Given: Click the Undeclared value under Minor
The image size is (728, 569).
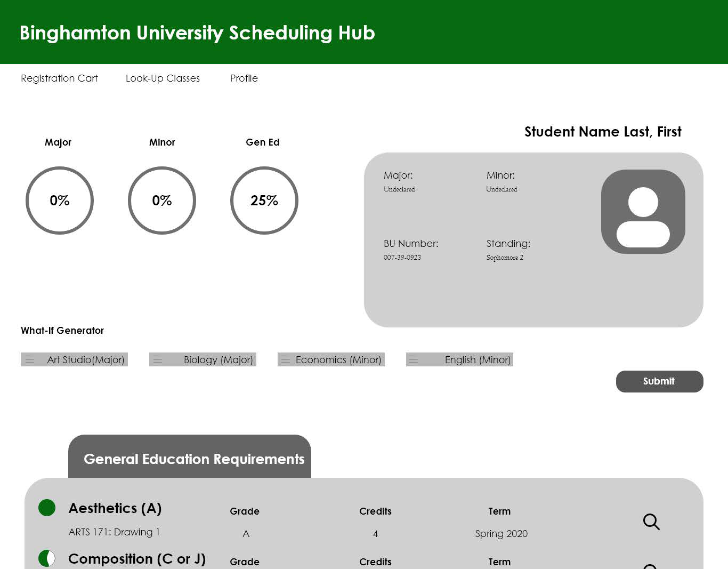Looking at the screenshot, I should tap(501, 189).
